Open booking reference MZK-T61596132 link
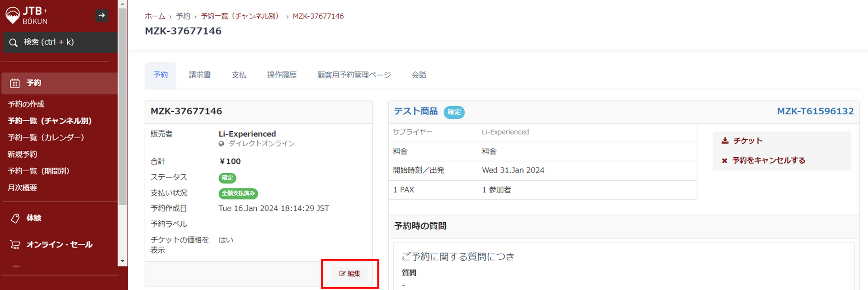 pyautogui.click(x=815, y=111)
